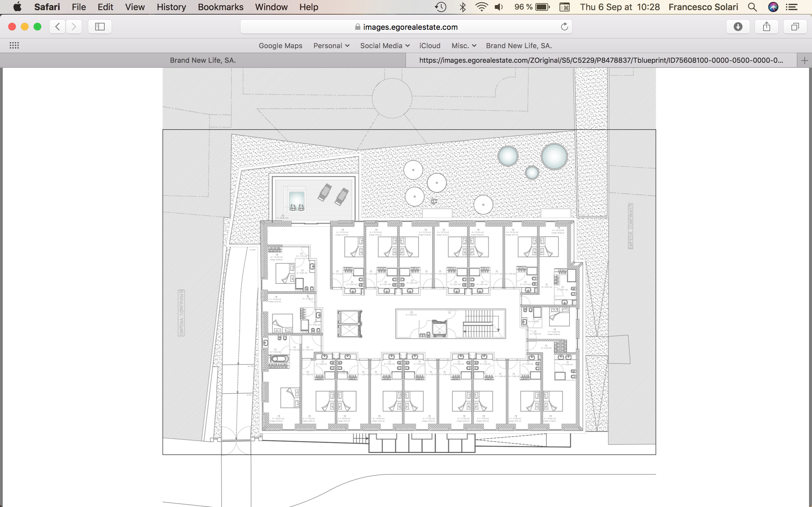Click the Share icon in toolbar
The height and width of the screenshot is (507, 812).
(x=766, y=27)
